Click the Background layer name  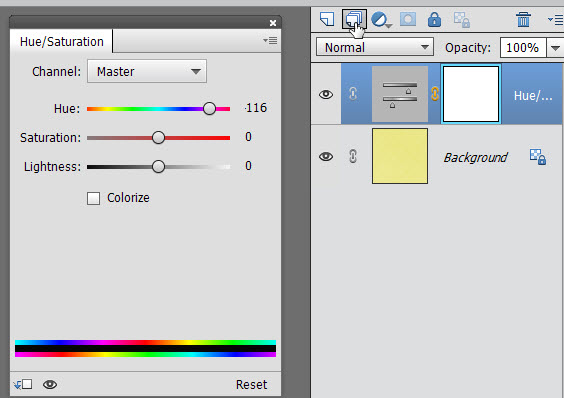pyautogui.click(x=475, y=157)
